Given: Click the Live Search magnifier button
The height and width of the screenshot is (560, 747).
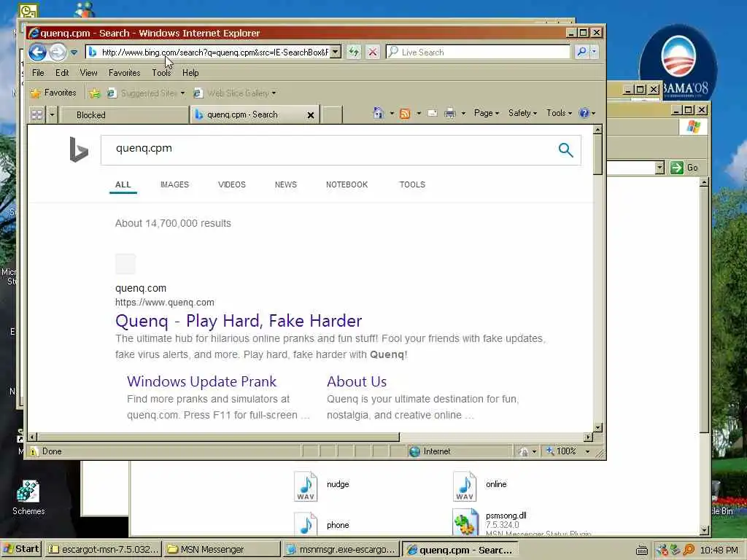Looking at the screenshot, I should point(581,52).
